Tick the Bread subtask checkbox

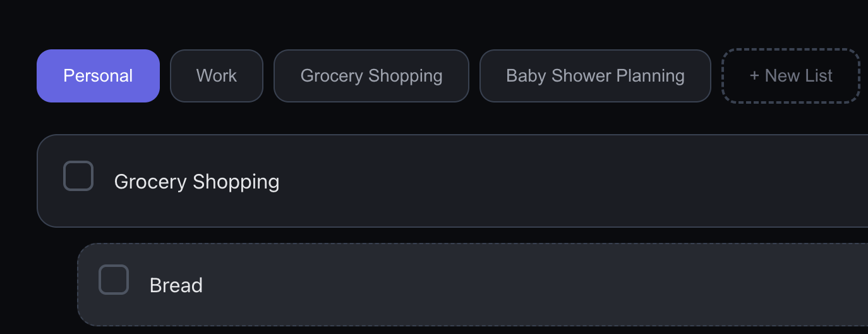click(114, 280)
